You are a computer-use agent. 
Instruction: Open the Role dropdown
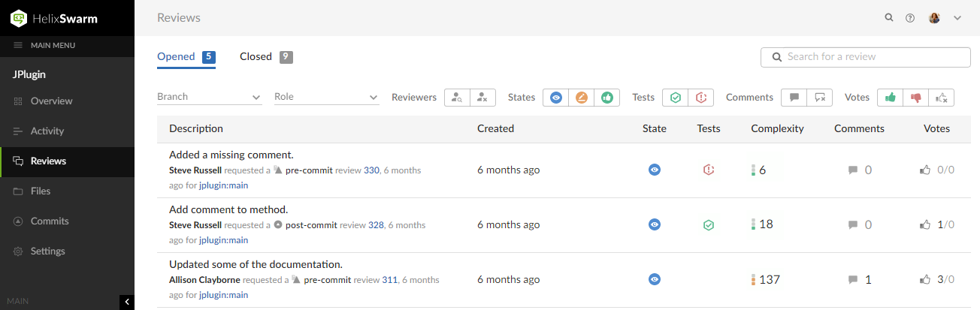pyautogui.click(x=326, y=97)
